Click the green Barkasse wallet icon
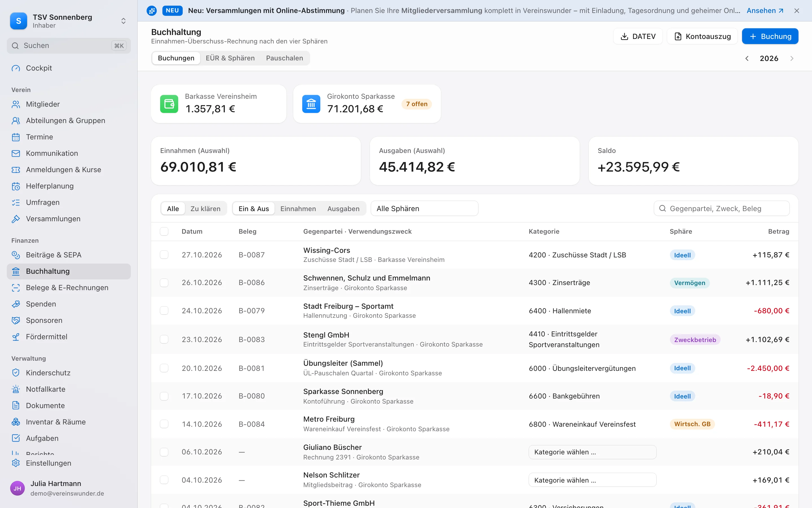Viewport: 812px width, 508px height. (x=169, y=104)
